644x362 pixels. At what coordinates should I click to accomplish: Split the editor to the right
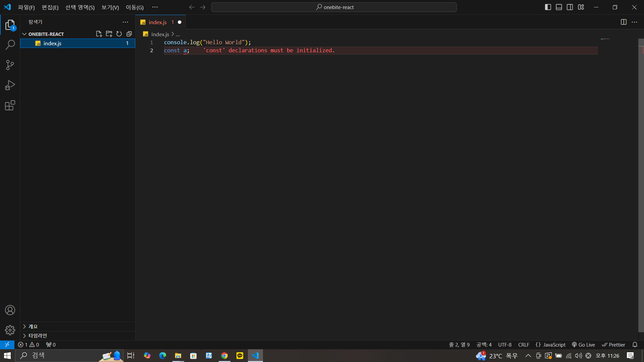pos(624,22)
